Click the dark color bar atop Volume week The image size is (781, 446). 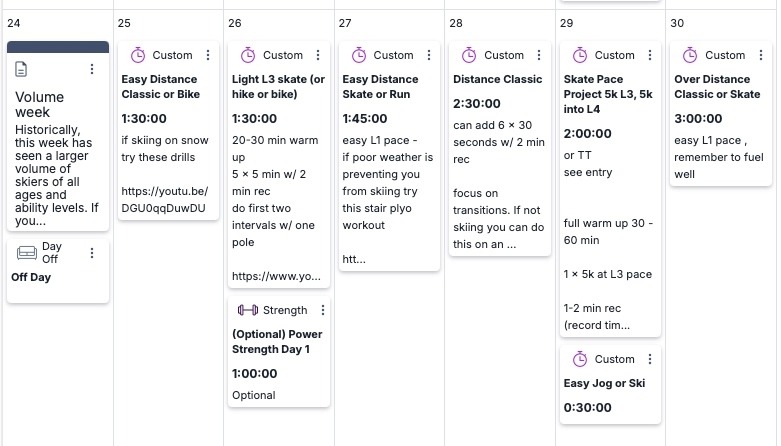57,46
